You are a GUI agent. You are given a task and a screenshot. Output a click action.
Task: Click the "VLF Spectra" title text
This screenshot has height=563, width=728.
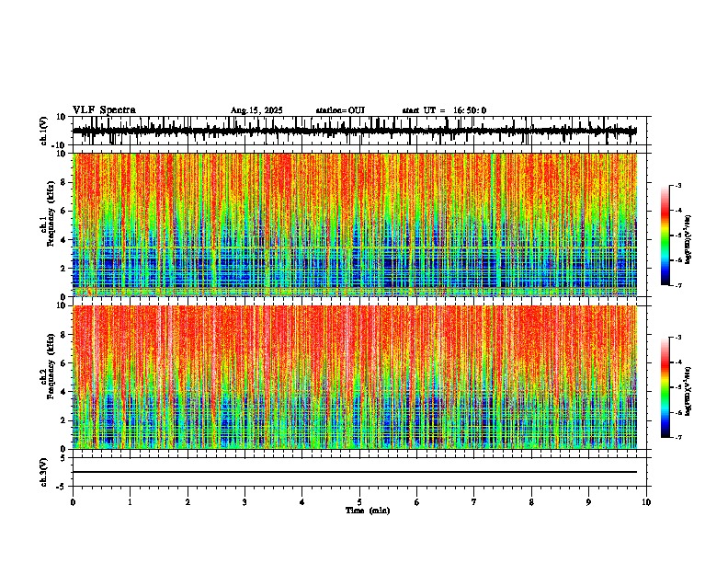[104, 110]
